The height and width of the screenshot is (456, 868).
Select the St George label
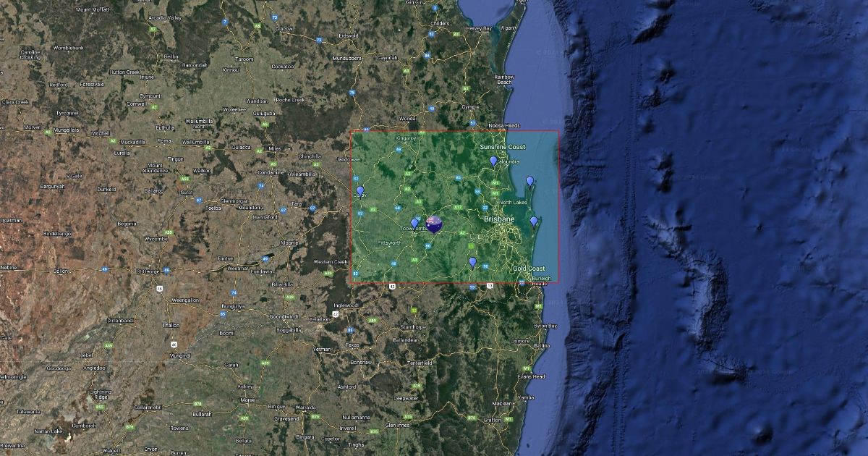coord(148,271)
